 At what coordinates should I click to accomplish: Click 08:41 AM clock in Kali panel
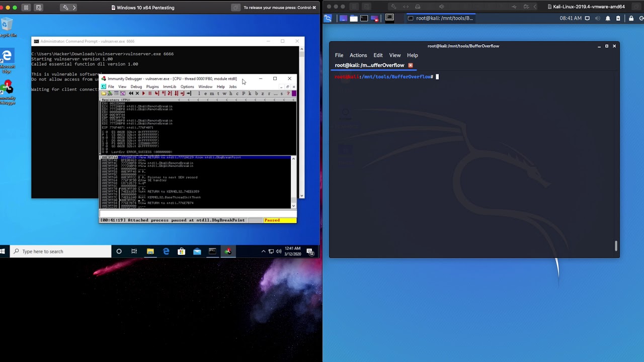pos(571,18)
